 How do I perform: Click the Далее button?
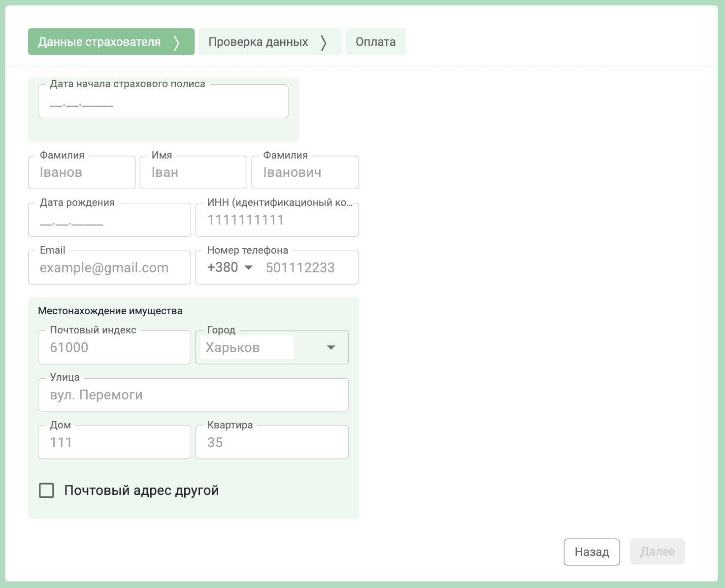click(x=657, y=552)
